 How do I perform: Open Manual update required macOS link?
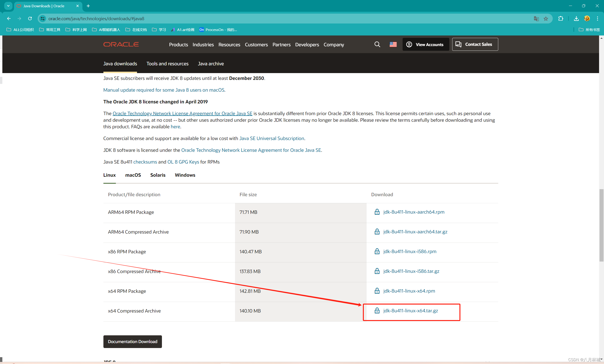coord(164,90)
